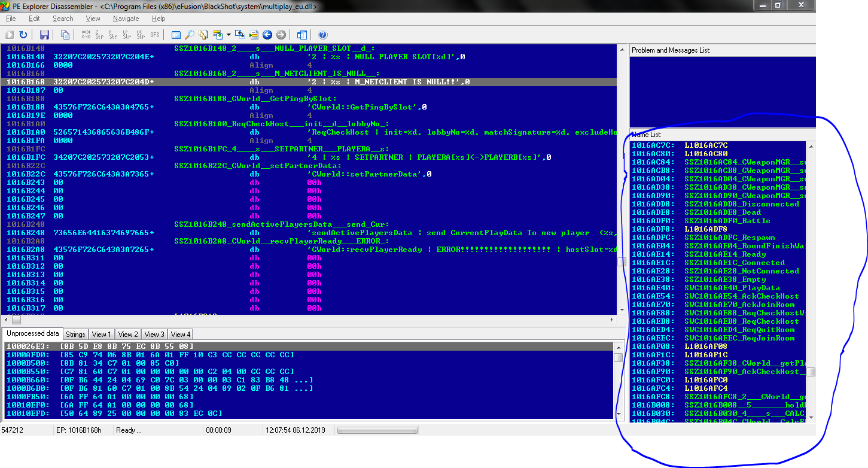This screenshot has height=468, width=868.
Task: Click the EP: 1016B168h status bar field
Action: [x=82, y=430]
